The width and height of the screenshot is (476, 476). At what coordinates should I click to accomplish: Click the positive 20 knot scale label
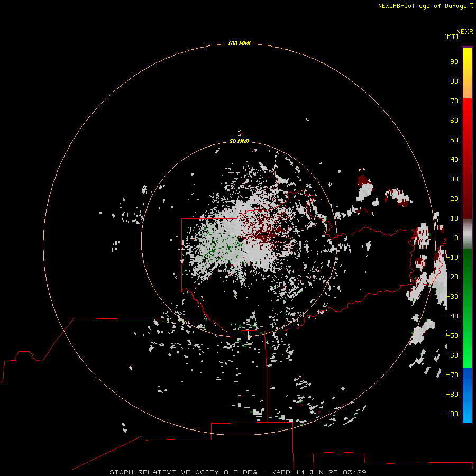click(454, 198)
